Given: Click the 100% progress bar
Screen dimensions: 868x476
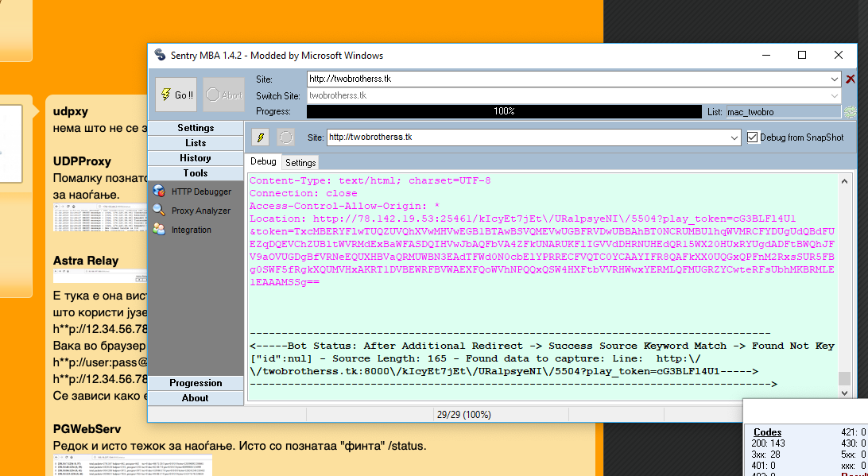Looking at the screenshot, I should 504,112.
